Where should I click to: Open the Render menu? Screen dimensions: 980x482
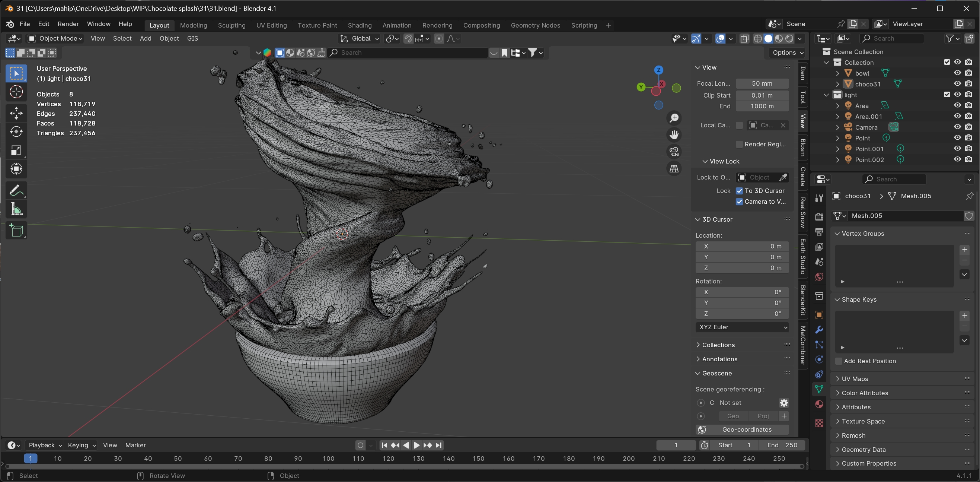(x=68, y=24)
